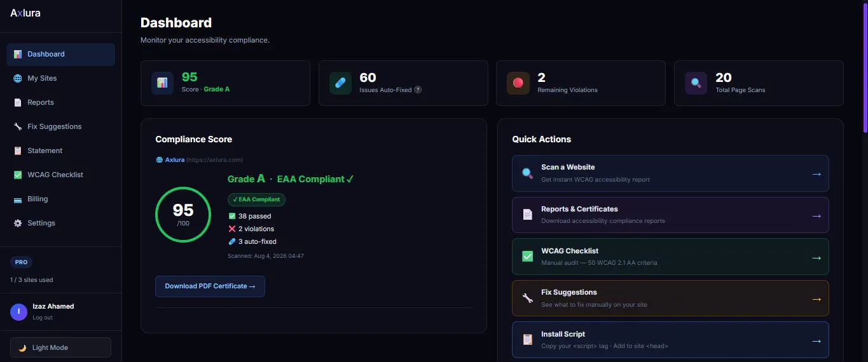This screenshot has height=362, width=868.
Task: Click the arrow on WCAG Checklist action row
Action: click(x=816, y=258)
